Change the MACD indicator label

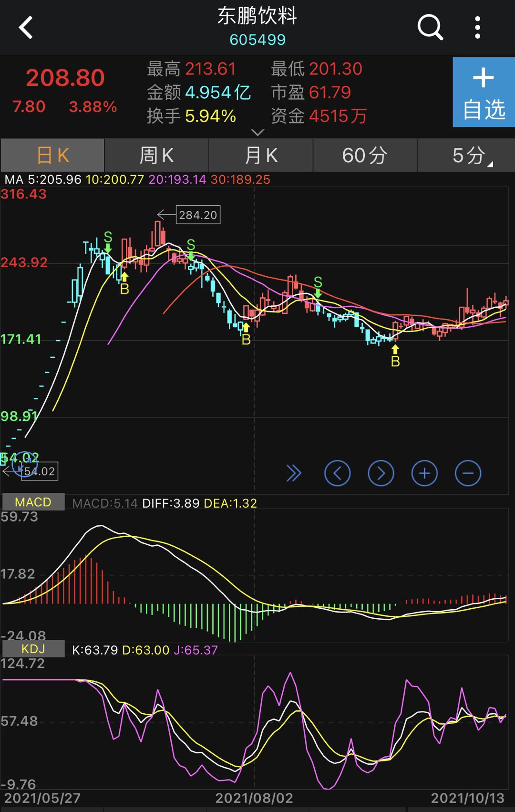click(x=33, y=502)
